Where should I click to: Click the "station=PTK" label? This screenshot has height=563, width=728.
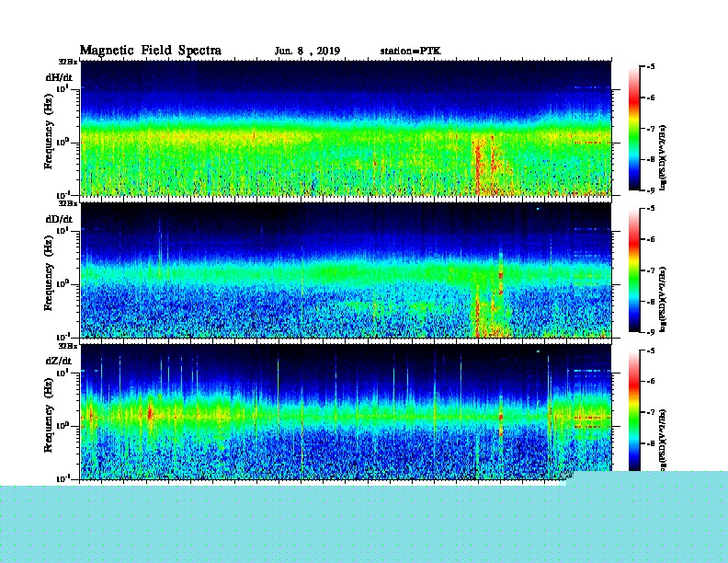[411, 51]
